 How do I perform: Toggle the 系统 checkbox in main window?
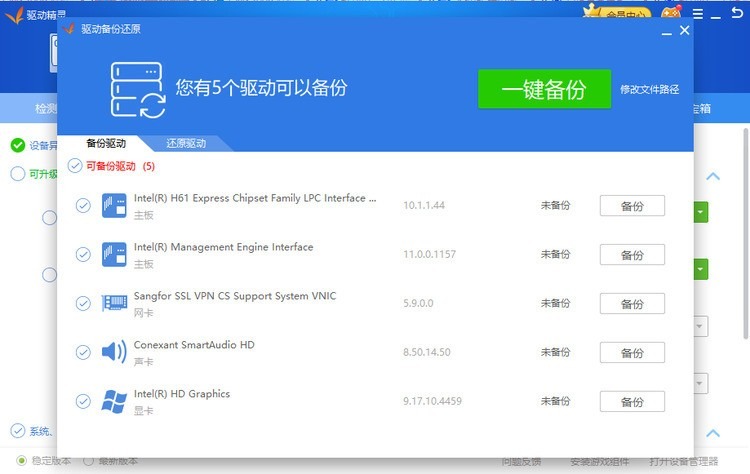coord(18,430)
